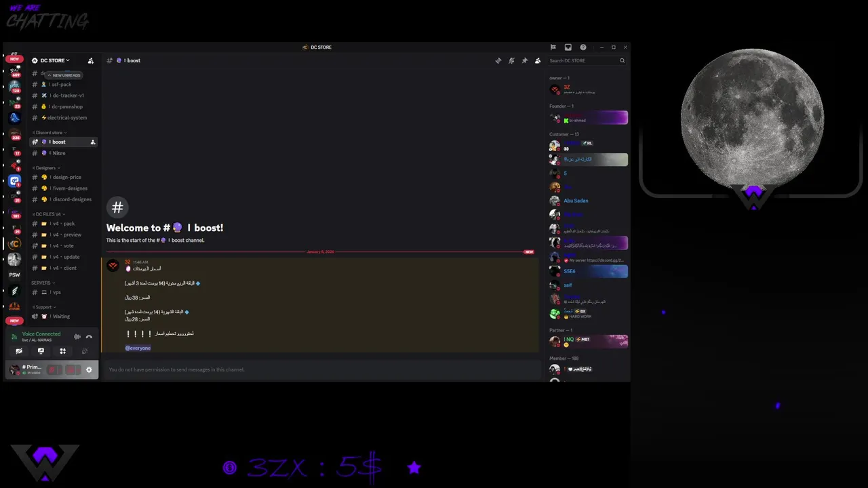Open the electrical-system channel
This screenshot has height=488, width=868.
click(x=64, y=118)
